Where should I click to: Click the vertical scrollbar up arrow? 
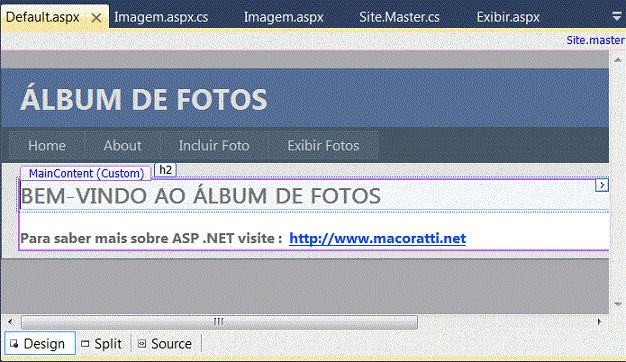(x=618, y=60)
